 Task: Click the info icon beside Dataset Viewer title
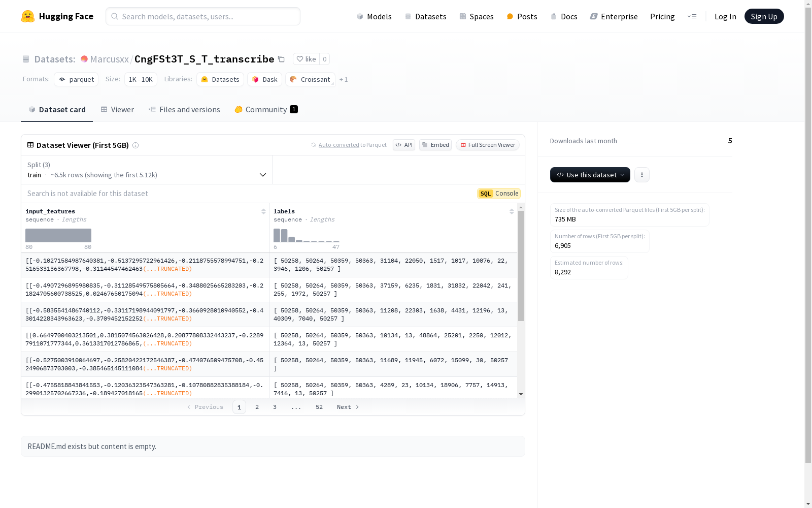(x=136, y=145)
